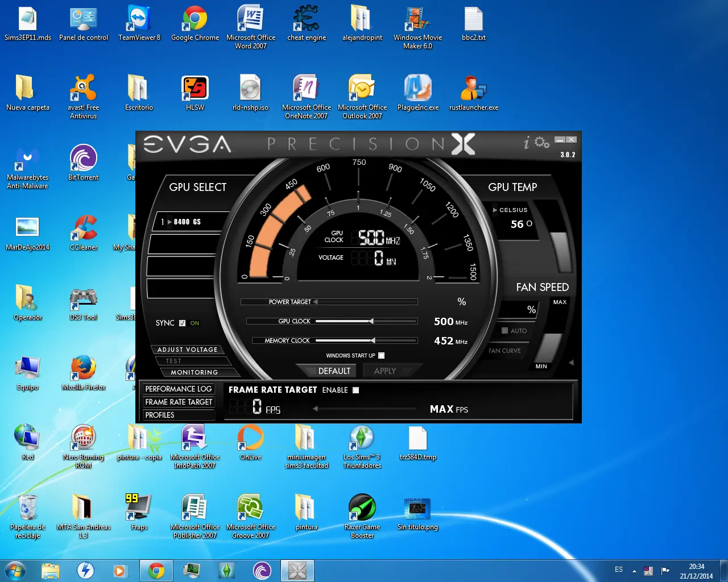This screenshot has width=728, height=582.
Task: Select the Microsoft Office Word 2007 icon
Action: (251, 28)
